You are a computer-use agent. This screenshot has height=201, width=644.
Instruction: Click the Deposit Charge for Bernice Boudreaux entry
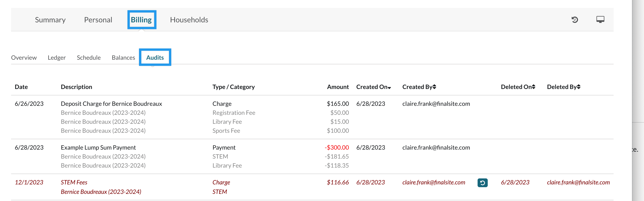click(x=111, y=104)
